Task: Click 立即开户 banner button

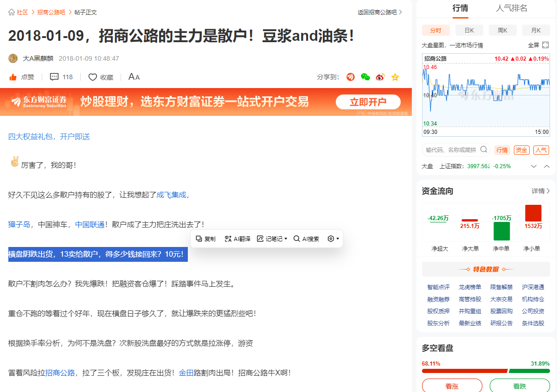Action: pos(368,102)
